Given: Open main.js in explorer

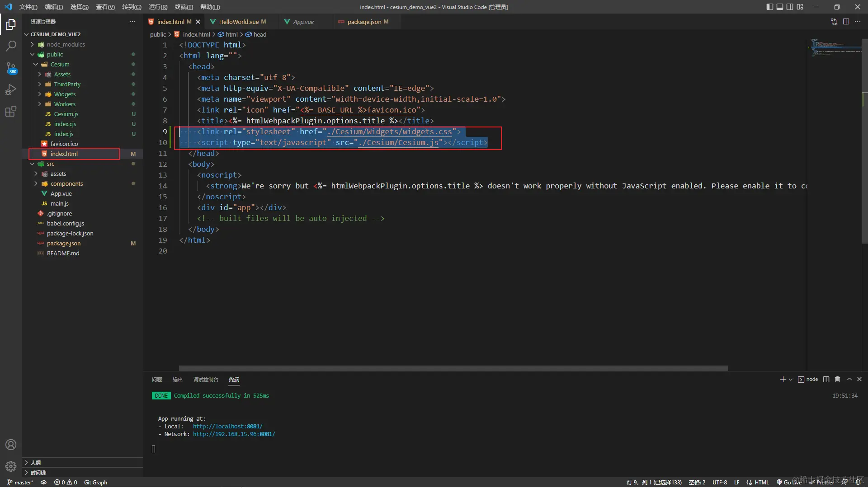Looking at the screenshot, I should [x=59, y=203].
